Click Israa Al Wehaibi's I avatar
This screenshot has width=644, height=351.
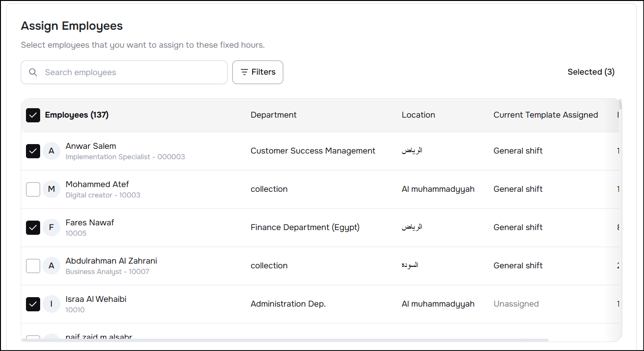51,304
